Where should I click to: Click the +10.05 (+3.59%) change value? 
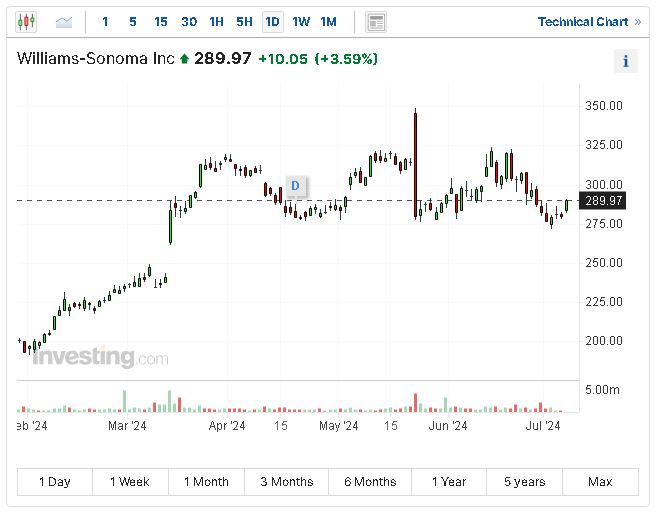click(x=318, y=59)
